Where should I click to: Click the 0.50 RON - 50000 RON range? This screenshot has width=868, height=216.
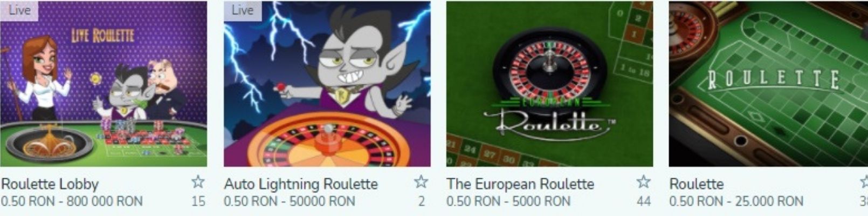click(x=290, y=201)
